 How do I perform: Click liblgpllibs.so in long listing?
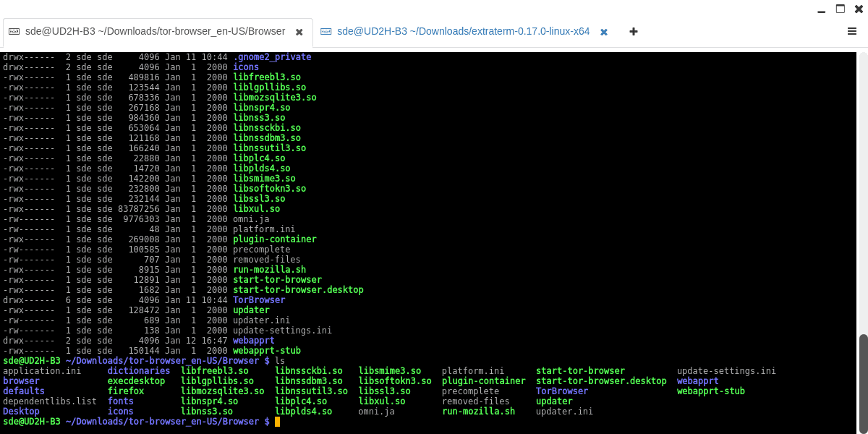pos(269,88)
